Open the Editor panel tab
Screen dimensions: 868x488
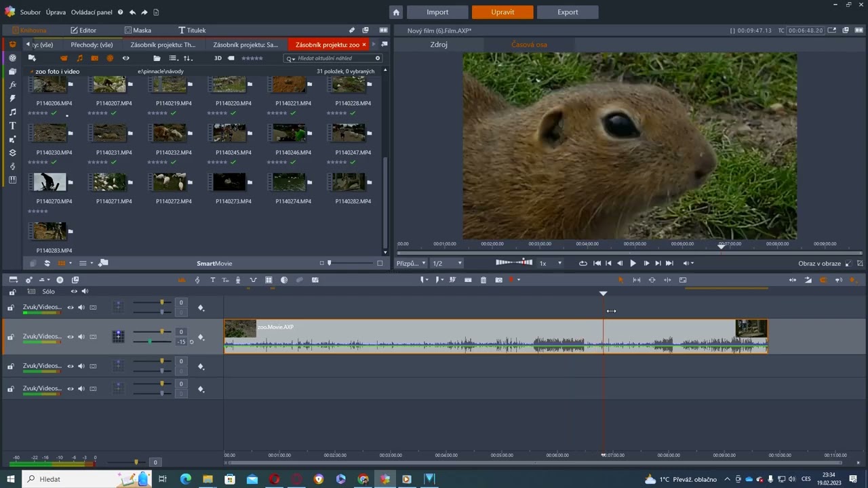(x=83, y=30)
